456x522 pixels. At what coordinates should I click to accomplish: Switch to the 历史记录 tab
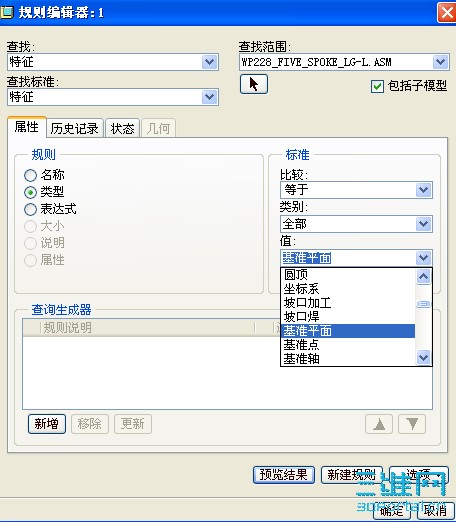click(75, 128)
